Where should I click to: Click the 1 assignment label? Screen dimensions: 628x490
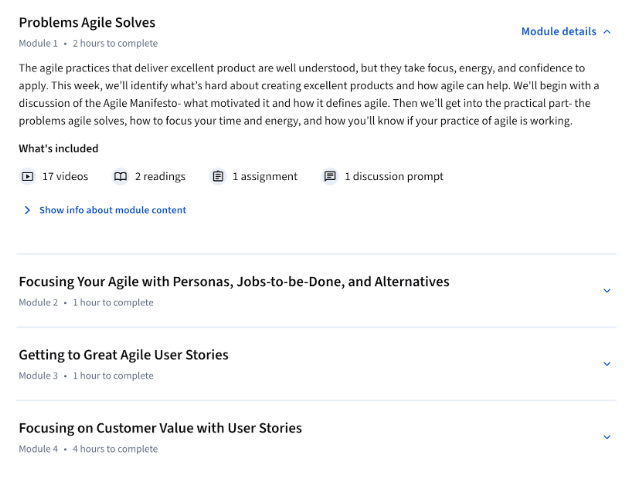(265, 177)
